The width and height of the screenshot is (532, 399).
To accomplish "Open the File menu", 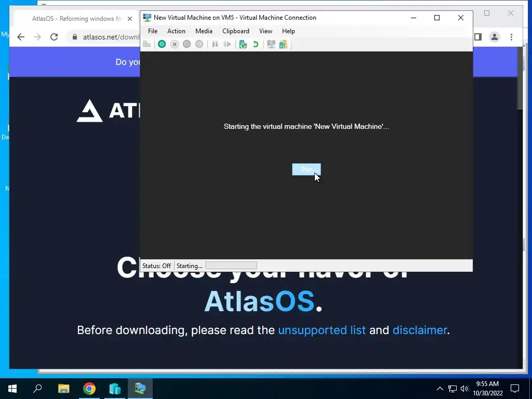I will pos(153,31).
